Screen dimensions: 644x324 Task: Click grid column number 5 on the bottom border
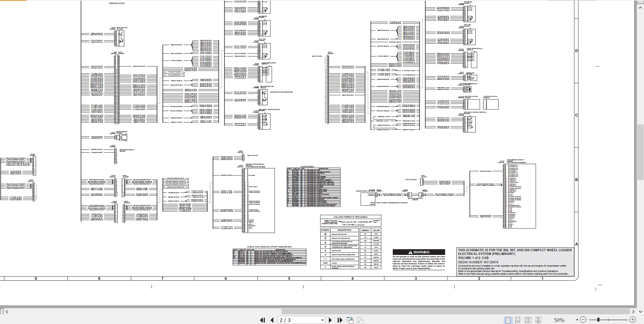pos(289,279)
